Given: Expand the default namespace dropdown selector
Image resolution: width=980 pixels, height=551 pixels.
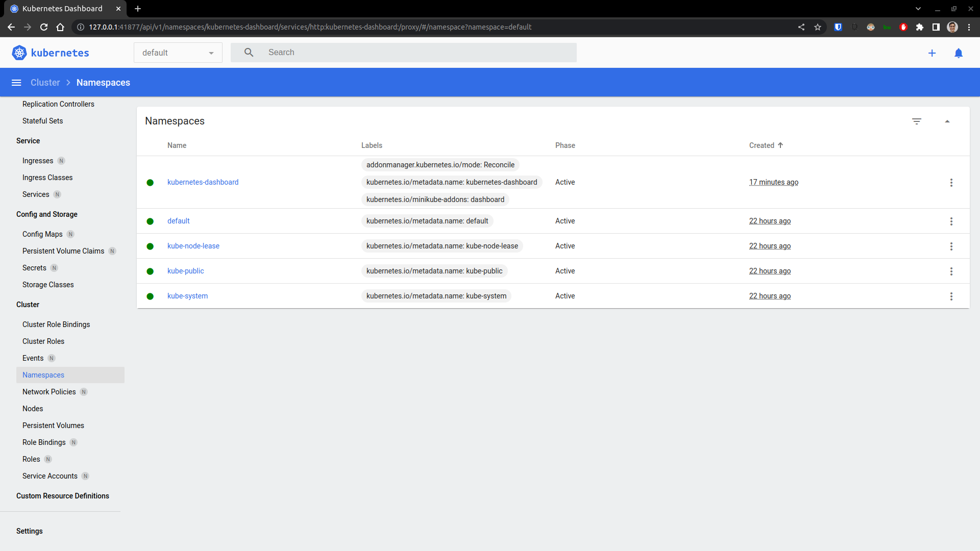Looking at the screenshot, I should tap(178, 53).
